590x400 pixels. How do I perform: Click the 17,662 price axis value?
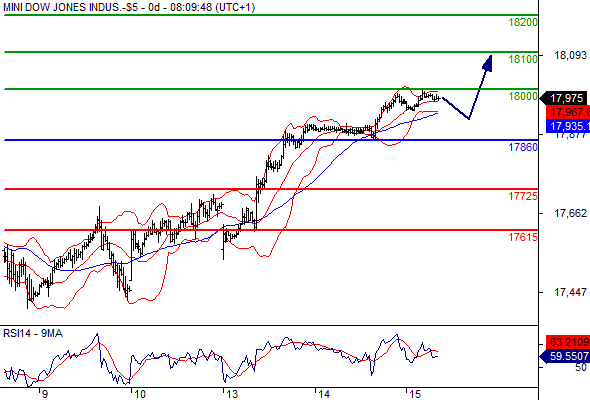pos(570,213)
